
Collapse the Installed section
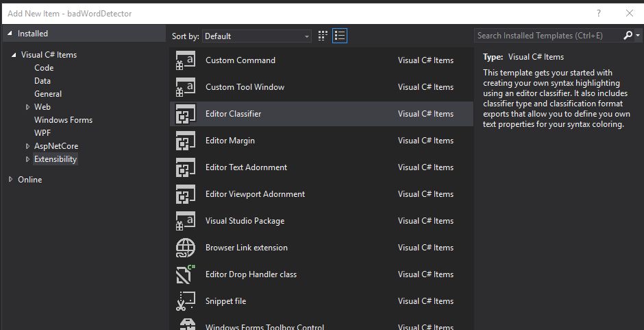click(x=10, y=34)
